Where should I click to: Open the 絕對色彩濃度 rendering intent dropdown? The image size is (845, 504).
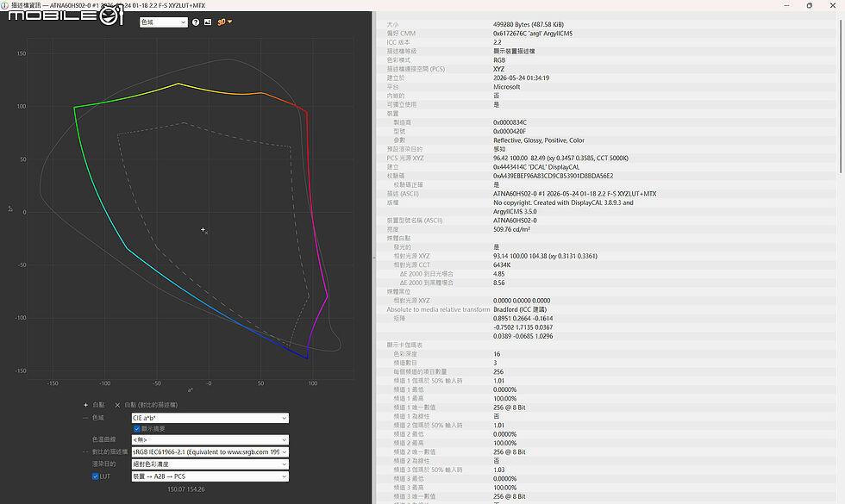point(210,464)
